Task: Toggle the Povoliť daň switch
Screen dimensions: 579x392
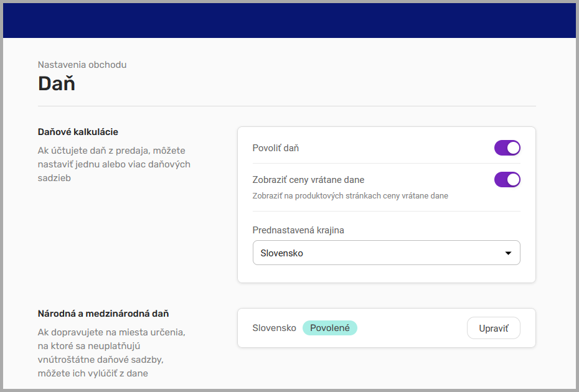Action: coord(507,148)
